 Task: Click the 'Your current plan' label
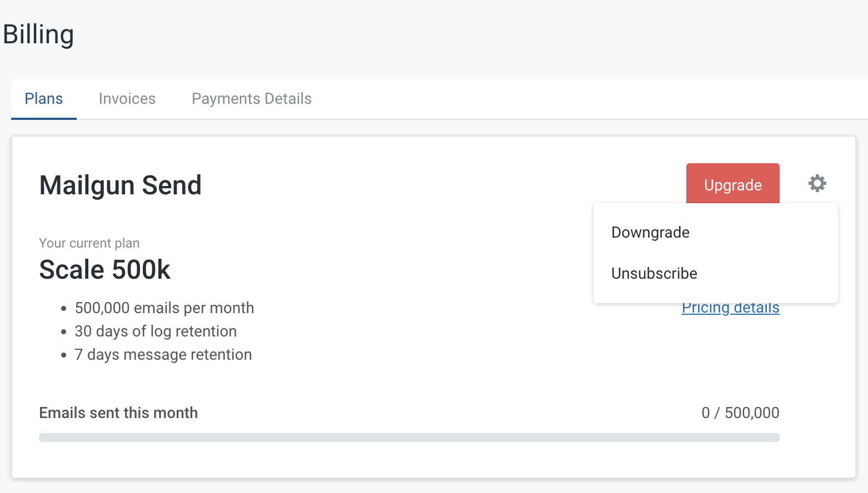(89, 243)
